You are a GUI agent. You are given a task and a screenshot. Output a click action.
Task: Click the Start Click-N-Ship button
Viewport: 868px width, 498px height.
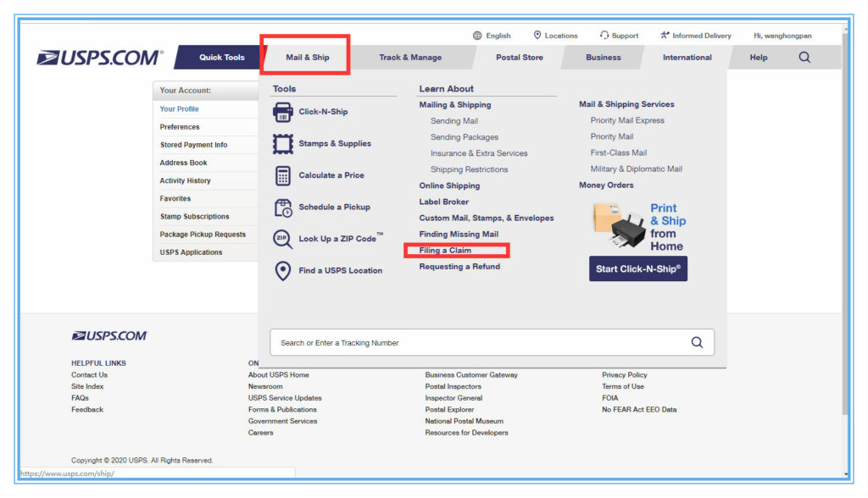click(x=637, y=268)
